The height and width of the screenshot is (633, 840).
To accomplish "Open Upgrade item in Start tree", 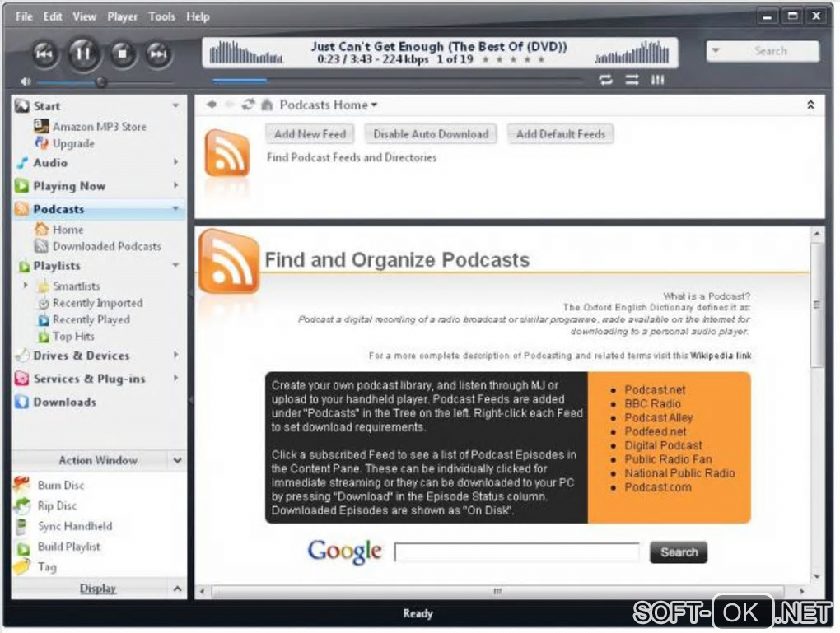I will (72, 143).
